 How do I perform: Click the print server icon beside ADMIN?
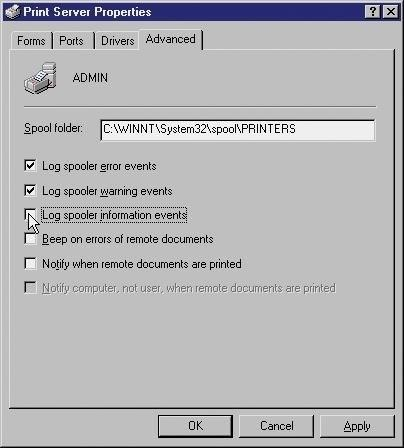pos(40,78)
